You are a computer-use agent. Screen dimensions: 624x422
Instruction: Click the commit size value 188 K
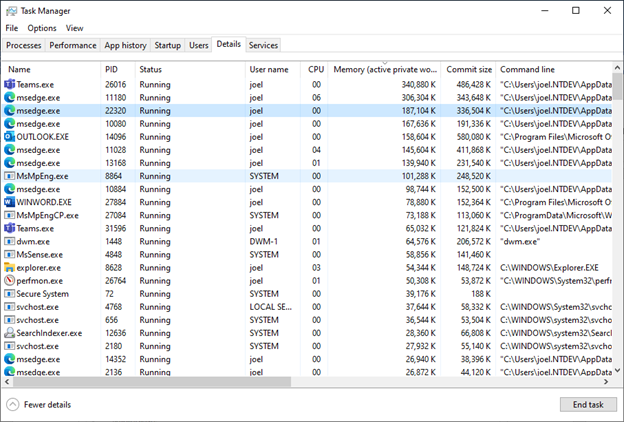point(481,294)
